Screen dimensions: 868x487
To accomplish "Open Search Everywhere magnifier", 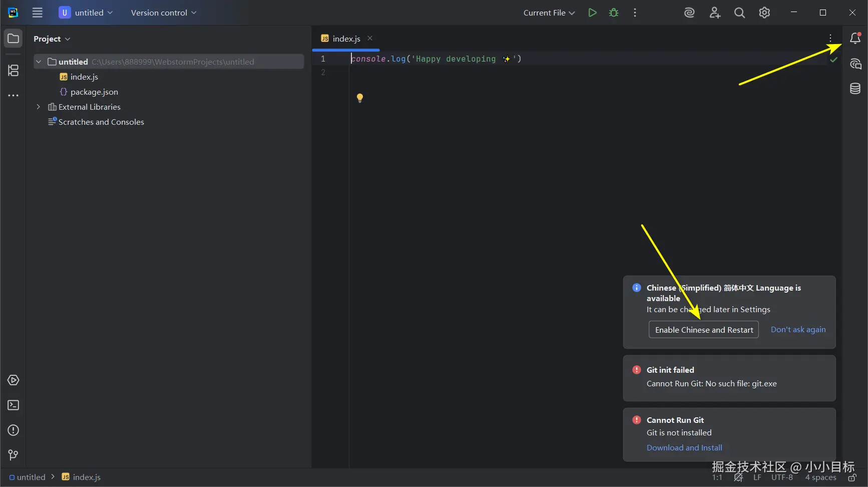I will coord(739,13).
